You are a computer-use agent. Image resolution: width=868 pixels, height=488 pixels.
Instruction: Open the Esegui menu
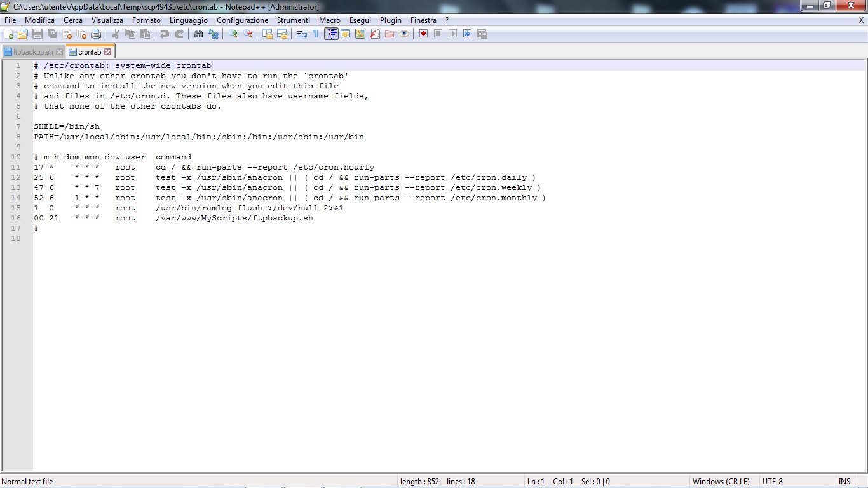(x=360, y=20)
